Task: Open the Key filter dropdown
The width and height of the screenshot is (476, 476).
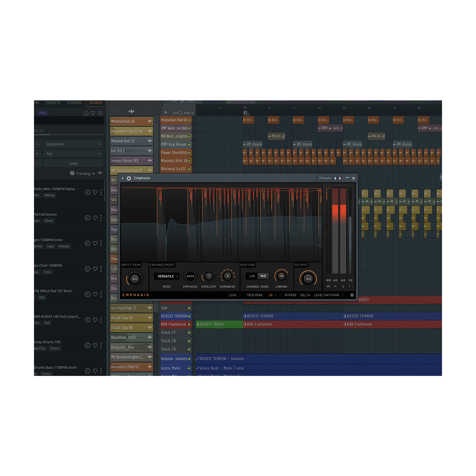Action: tap(73, 154)
